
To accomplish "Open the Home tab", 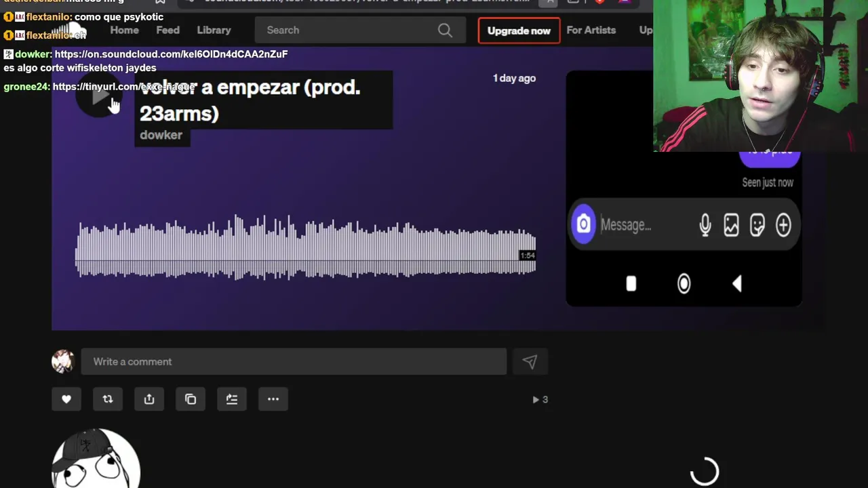I will coord(125,30).
